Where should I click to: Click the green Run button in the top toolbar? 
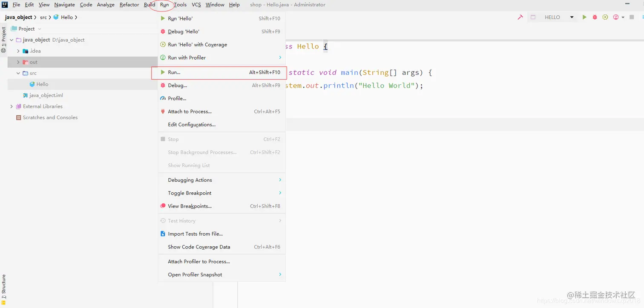[584, 17]
